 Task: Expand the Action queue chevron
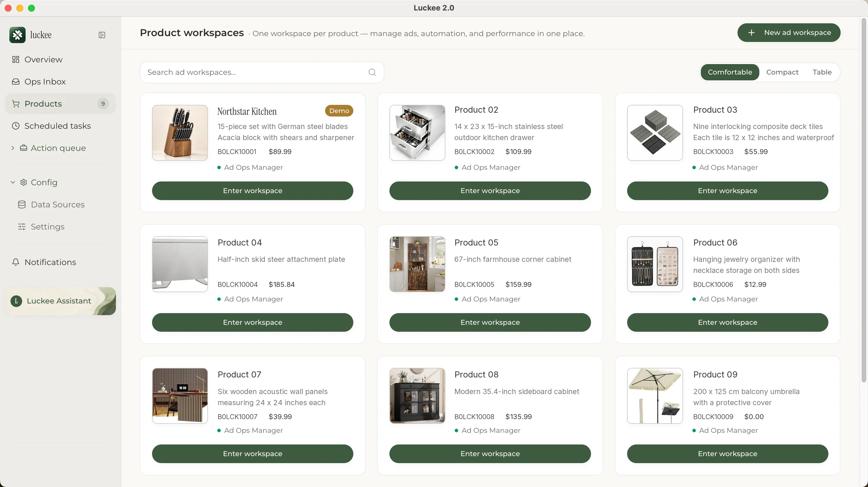tap(13, 148)
